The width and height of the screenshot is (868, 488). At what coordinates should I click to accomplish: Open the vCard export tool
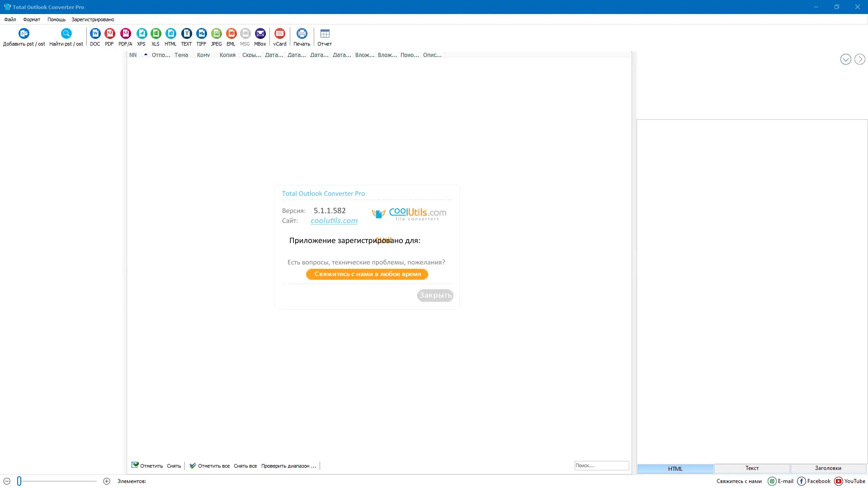coord(280,34)
